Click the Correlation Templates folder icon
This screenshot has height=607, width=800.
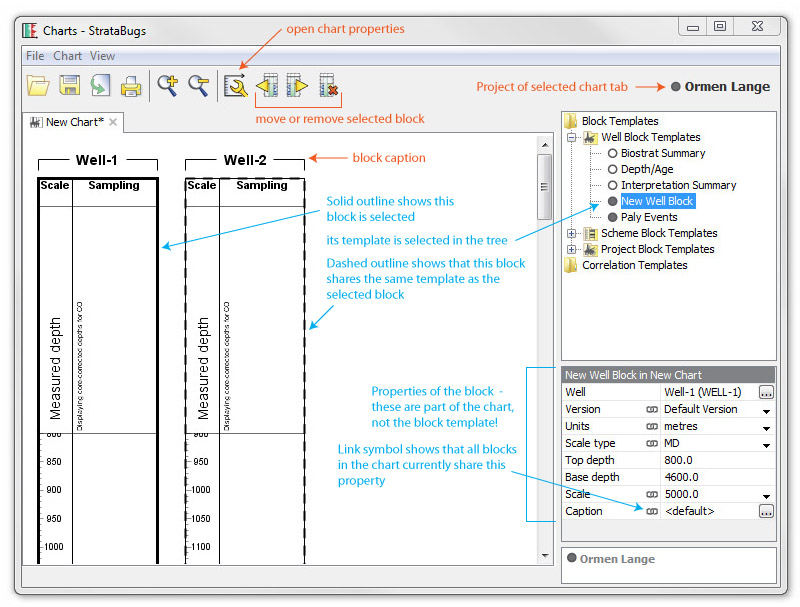[570, 265]
